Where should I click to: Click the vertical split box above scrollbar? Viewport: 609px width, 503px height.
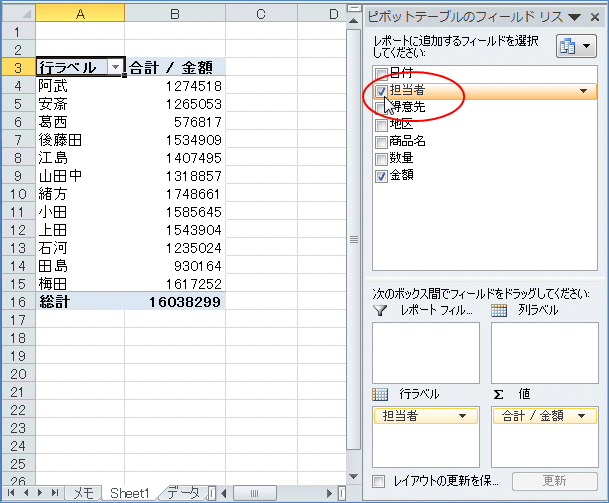(x=353, y=8)
